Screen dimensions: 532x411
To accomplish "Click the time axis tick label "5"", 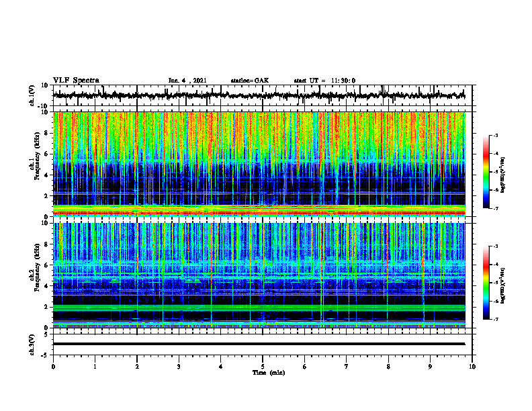I will pyautogui.click(x=263, y=367).
